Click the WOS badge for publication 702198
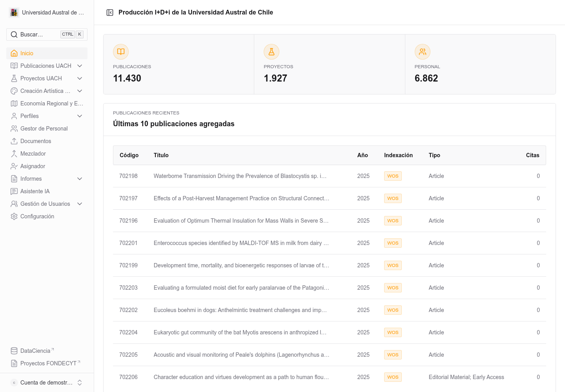The image size is (565, 392). (x=393, y=176)
